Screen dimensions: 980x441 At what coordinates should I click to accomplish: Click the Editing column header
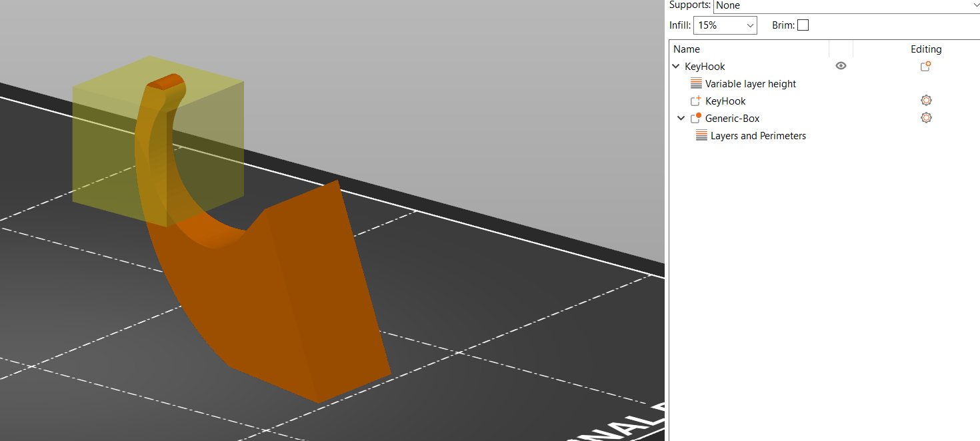pos(926,49)
